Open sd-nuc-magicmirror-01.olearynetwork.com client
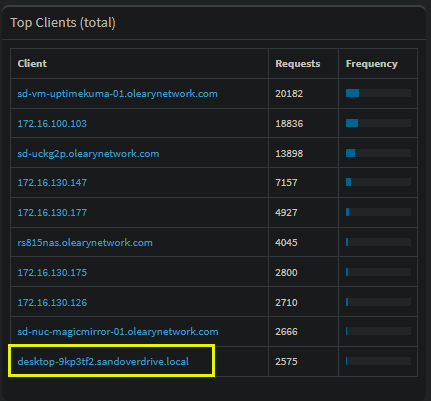Screen dimensions: 431x401 (118, 332)
